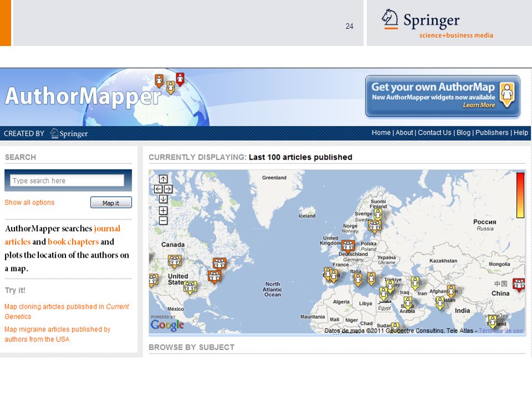
Task: Click the Google logo on the map
Action: coord(167,325)
